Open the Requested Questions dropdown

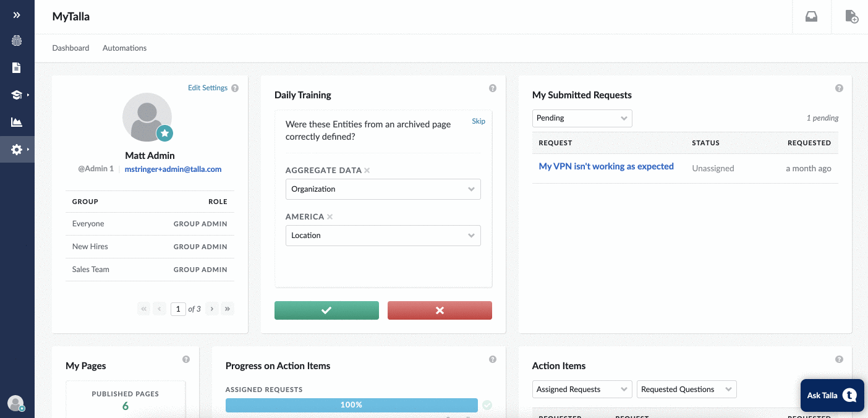point(687,390)
